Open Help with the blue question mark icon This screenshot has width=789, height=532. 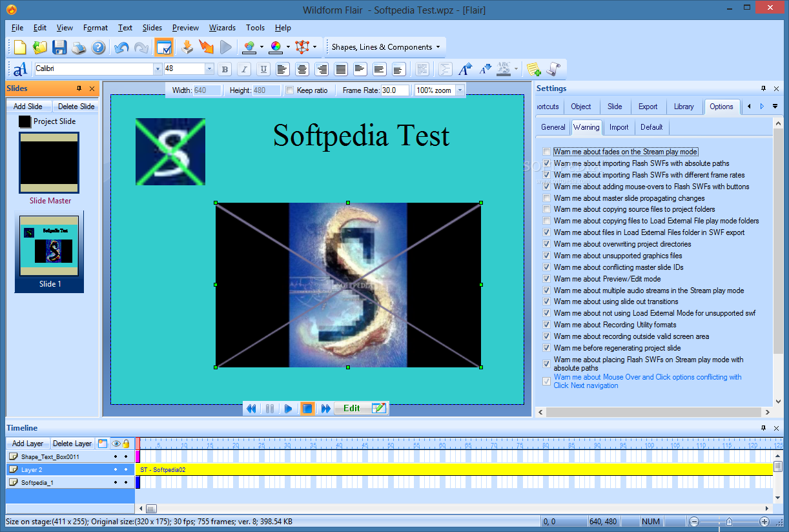[98, 47]
